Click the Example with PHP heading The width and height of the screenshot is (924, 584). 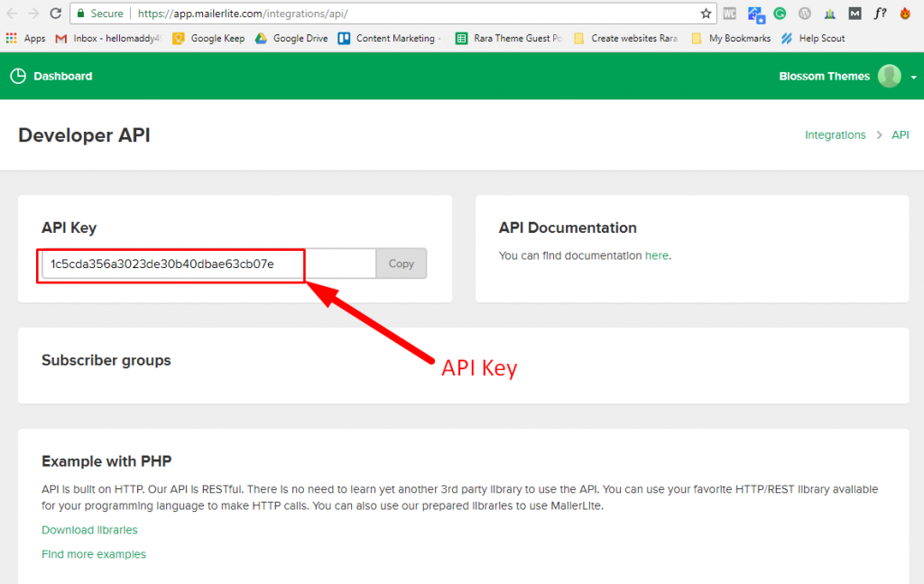tap(106, 461)
